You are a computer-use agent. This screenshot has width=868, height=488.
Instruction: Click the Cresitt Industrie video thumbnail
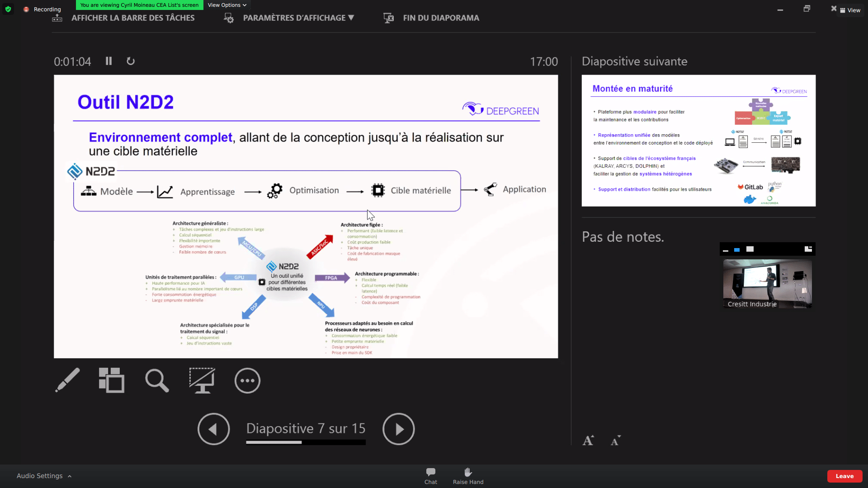click(x=767, y=284)
